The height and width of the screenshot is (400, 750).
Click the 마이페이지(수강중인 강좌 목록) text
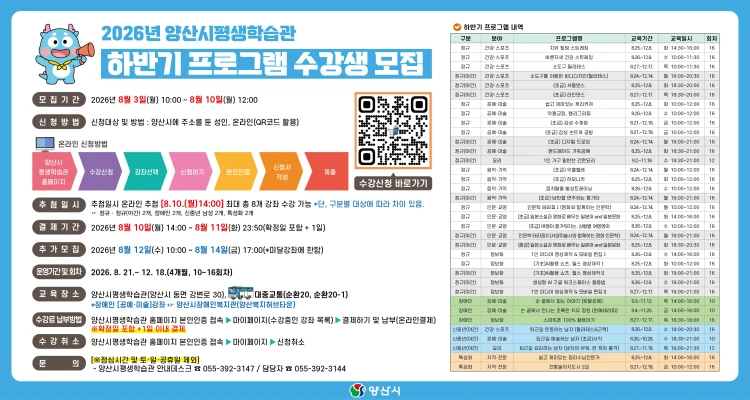[282, 320]
